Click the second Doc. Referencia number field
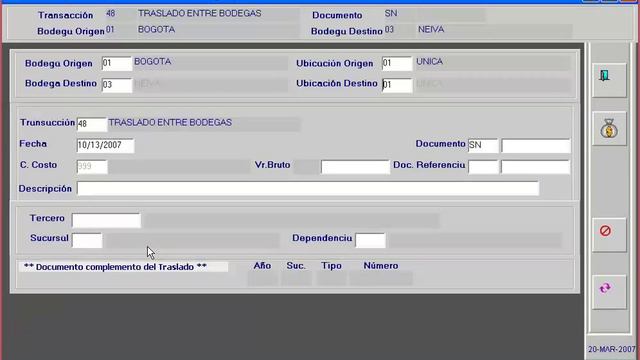Screen dimensions: 640x360 (x=536, y=167)
